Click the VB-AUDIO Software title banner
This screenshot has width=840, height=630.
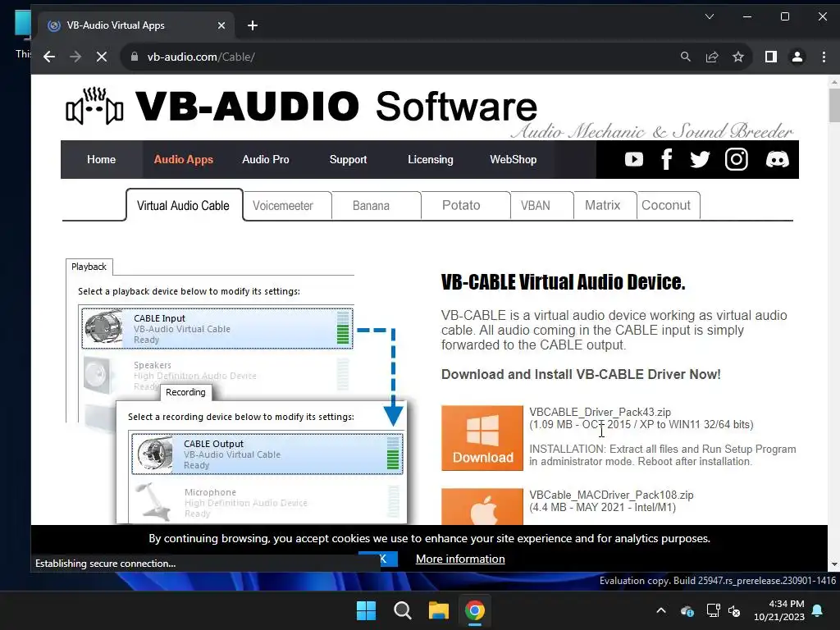pyautogui.click(x=336, y=106)
